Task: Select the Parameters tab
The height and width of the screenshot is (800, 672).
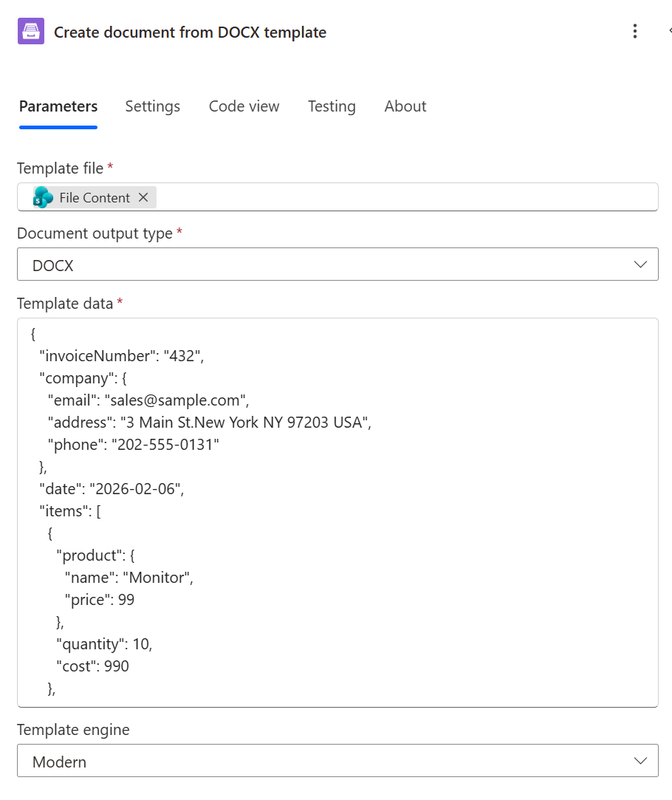Action: (58, 106)
